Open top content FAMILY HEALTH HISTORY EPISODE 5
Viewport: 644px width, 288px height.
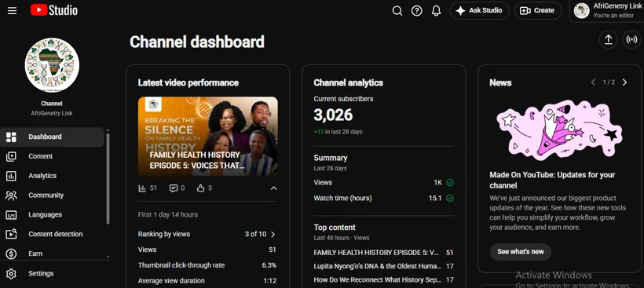coord(383,253)
